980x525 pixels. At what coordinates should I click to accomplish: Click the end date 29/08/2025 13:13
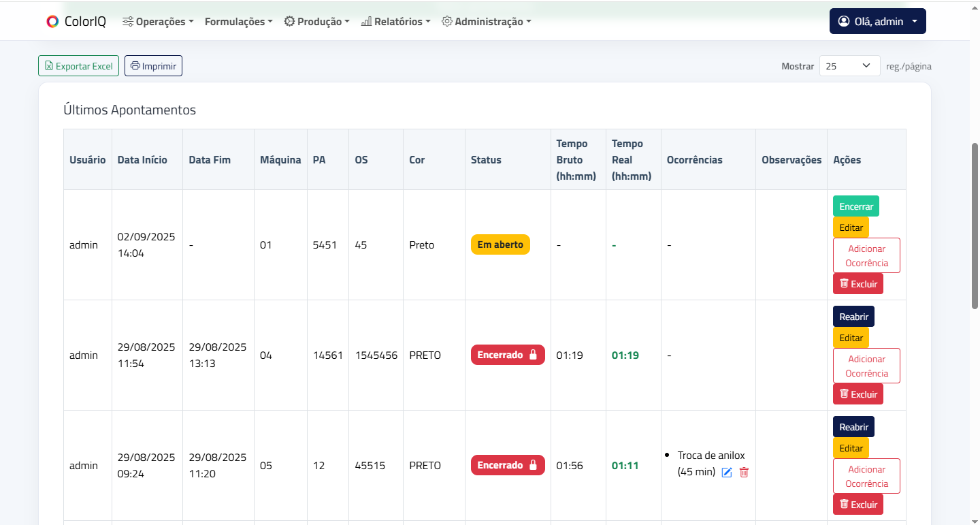(218, 355)
